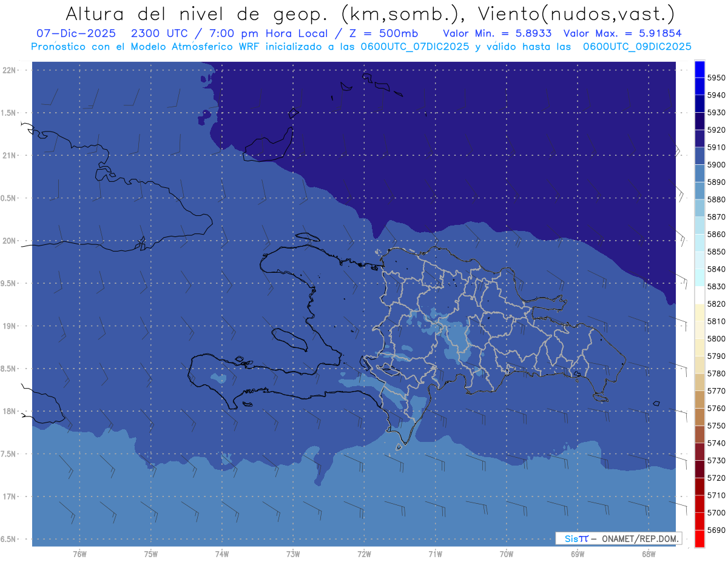Click the "20N" latitude label
The image size is (728, 562).
tap(9, 241)
